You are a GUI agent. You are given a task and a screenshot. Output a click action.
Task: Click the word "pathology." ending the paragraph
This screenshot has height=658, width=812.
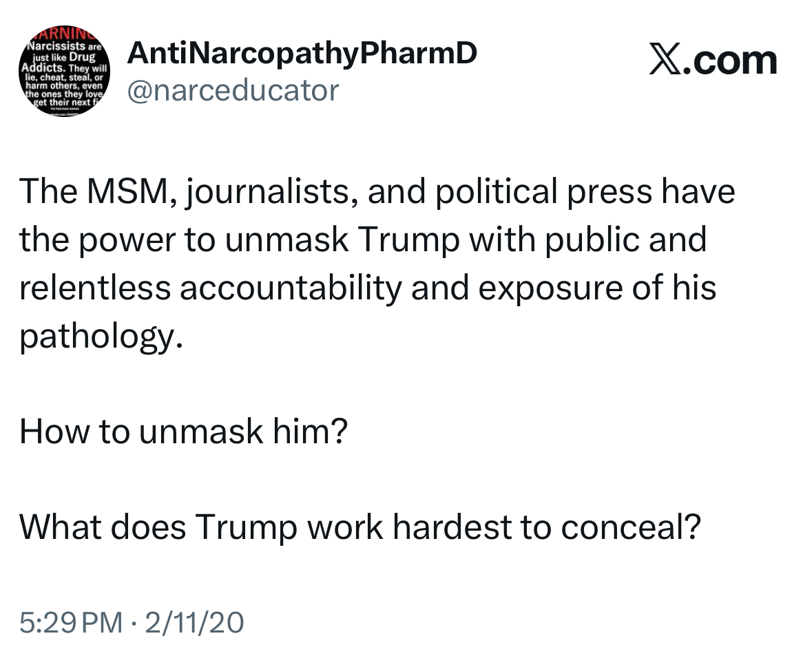102,337
